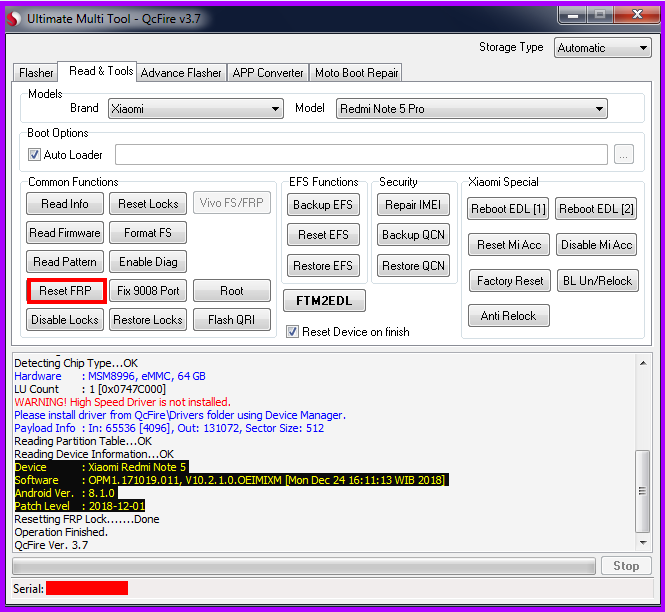
Task: Click the Fix 9008 Port button
Action: click(148, 291)
